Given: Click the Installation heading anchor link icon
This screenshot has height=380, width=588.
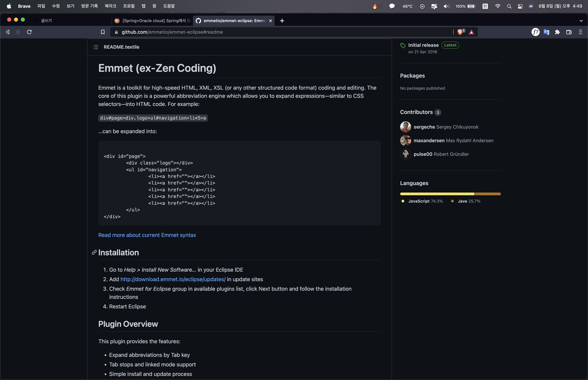Looking at the screenshot, I should point(94,252).
